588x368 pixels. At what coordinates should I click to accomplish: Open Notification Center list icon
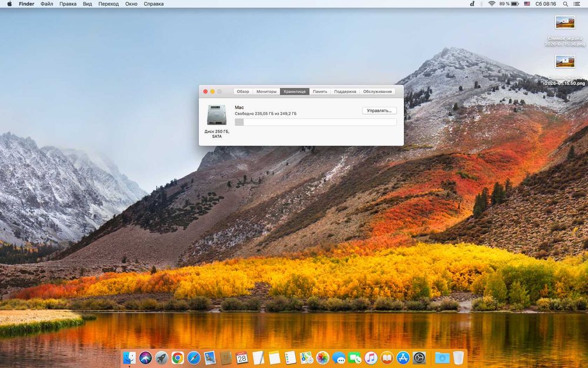578,4
